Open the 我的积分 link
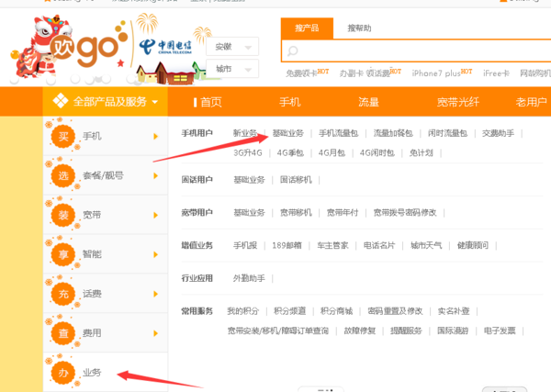This screenshot has width=551, height=392. pos(242,311)
